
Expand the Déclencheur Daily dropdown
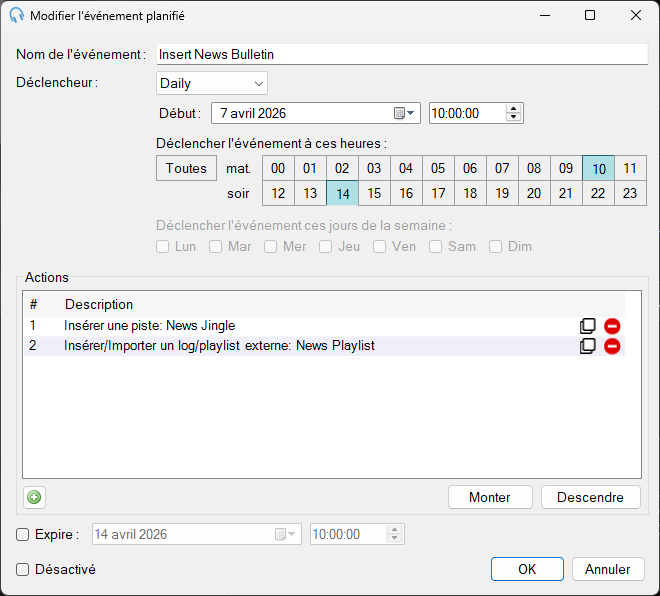[212, 83]
